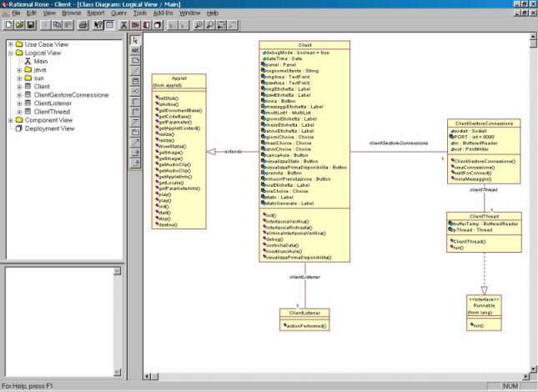Open the File menu
Viewport: 538px width, 392px height.
(16, 13)
